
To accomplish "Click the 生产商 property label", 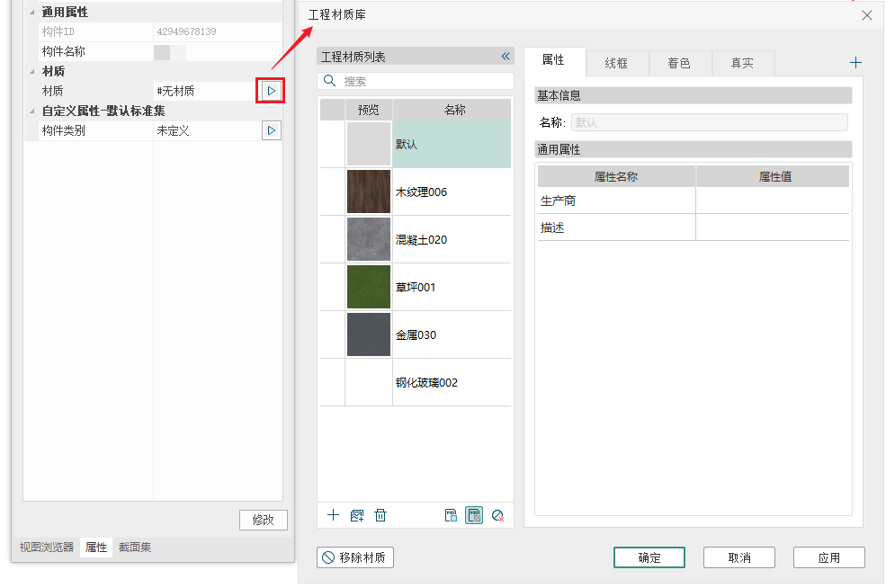I will click(558, 200).
